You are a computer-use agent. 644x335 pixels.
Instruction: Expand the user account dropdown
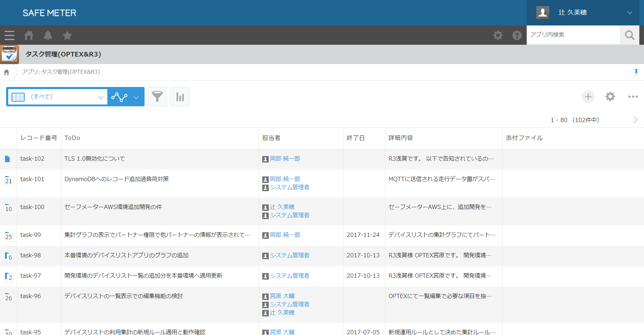coord(630,13)
